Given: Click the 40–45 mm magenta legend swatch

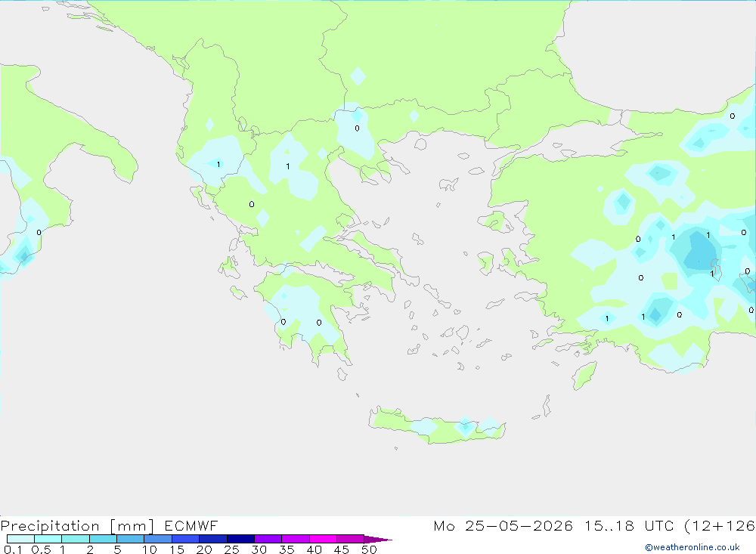Looking at the screenshot, I should click(323, 539).
